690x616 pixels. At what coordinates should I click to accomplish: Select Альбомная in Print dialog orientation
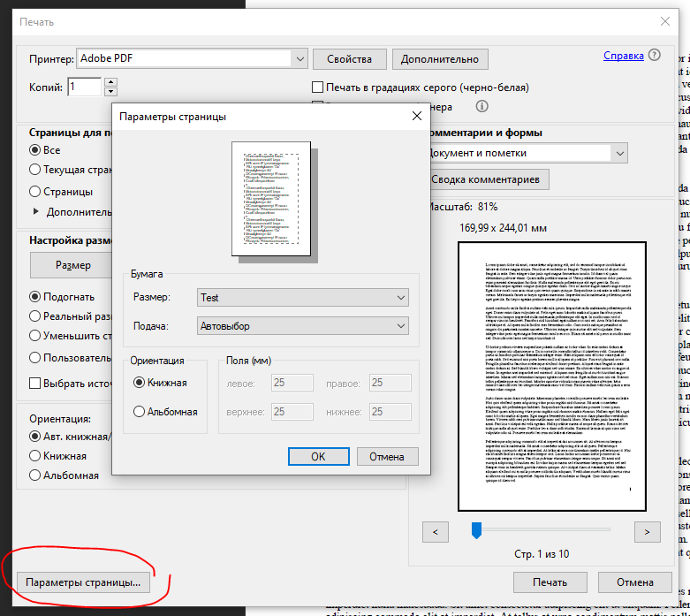click(34, 475)
